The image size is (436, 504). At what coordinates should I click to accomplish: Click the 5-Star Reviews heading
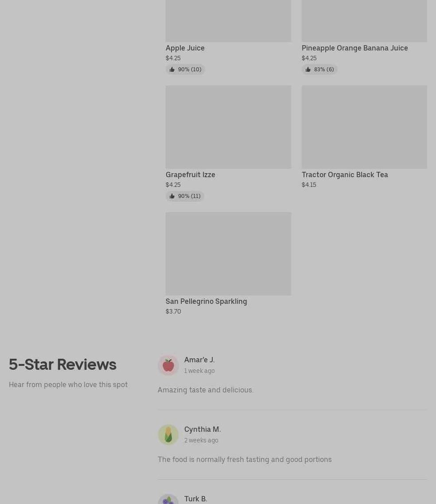point(63,364)
